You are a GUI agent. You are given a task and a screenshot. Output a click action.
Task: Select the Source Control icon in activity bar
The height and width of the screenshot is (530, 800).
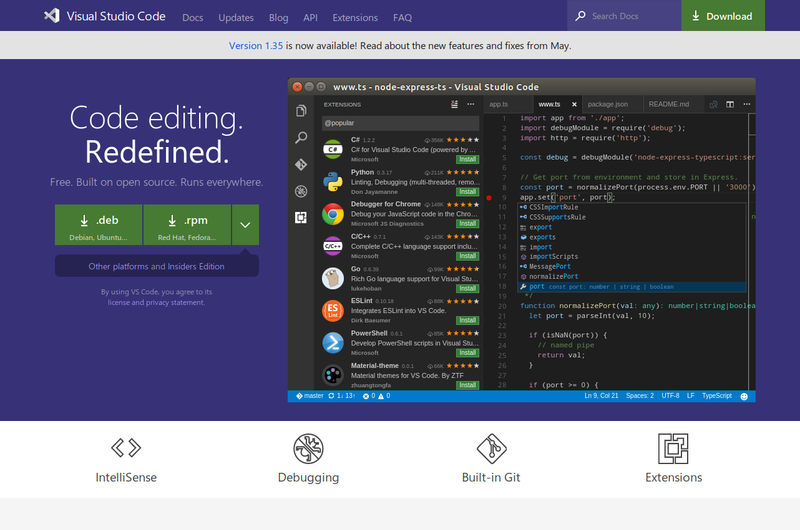(x=301, y=164)
